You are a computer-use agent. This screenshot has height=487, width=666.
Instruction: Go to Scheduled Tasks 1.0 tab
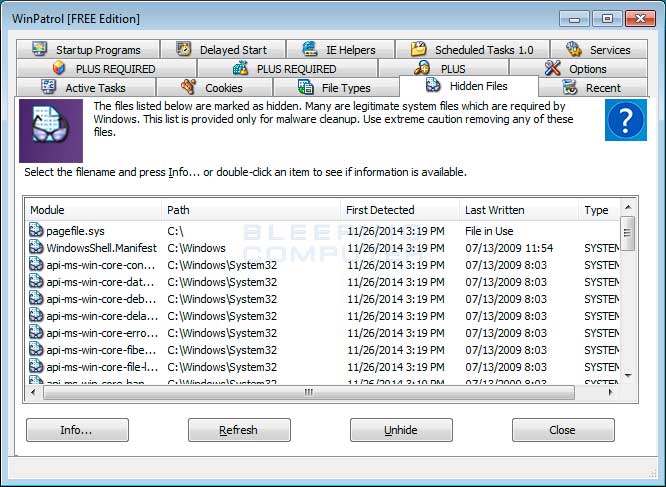point(472,49)
